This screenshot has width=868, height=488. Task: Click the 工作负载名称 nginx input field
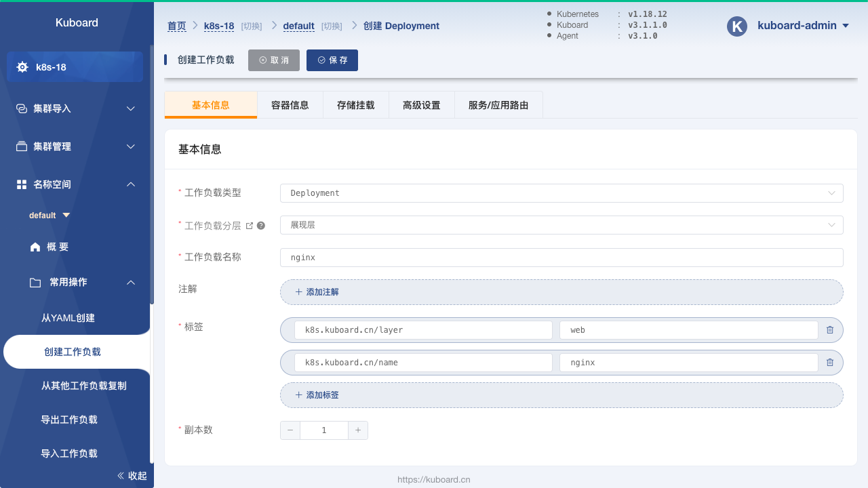(561, 258)
